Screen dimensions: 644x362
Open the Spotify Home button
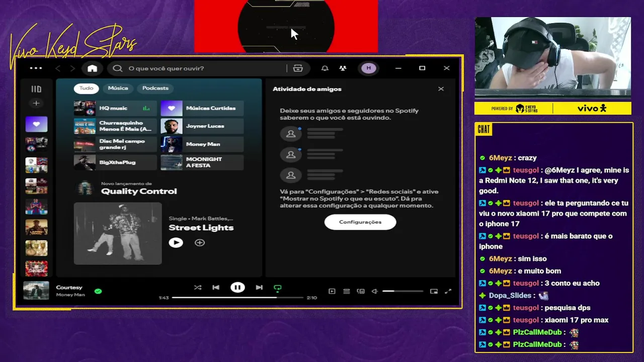(x=92, y=68)
